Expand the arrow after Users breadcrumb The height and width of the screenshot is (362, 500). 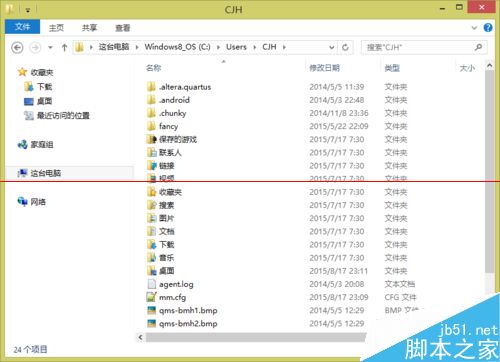click(255, 47)
